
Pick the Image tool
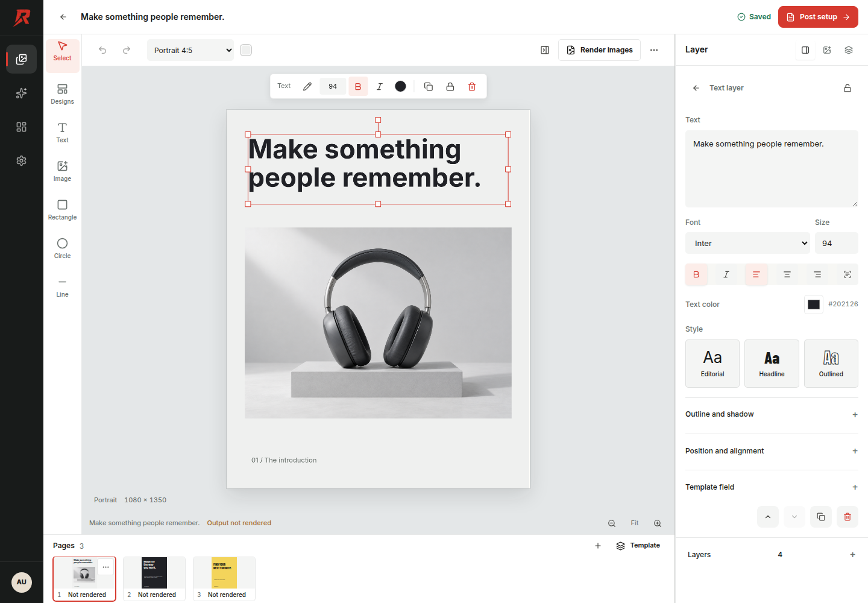point(62,171)
